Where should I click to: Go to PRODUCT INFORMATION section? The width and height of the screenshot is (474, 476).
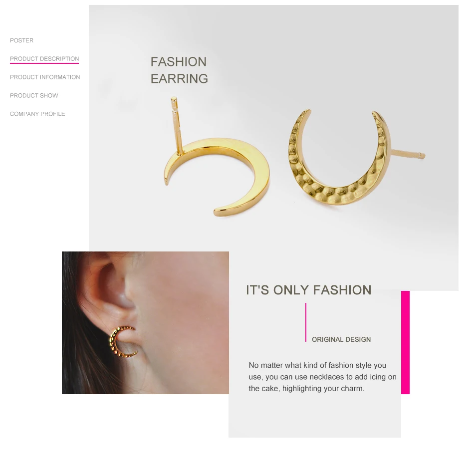pyautogui.click(x=45, y=77)
